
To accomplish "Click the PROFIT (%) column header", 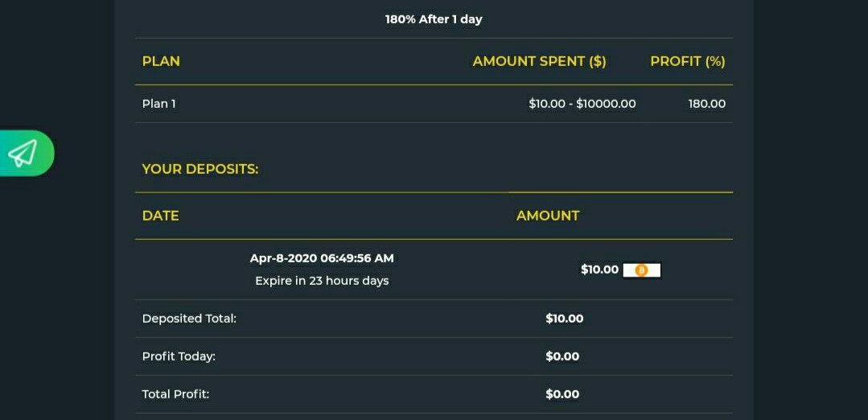I will [688, 61].
